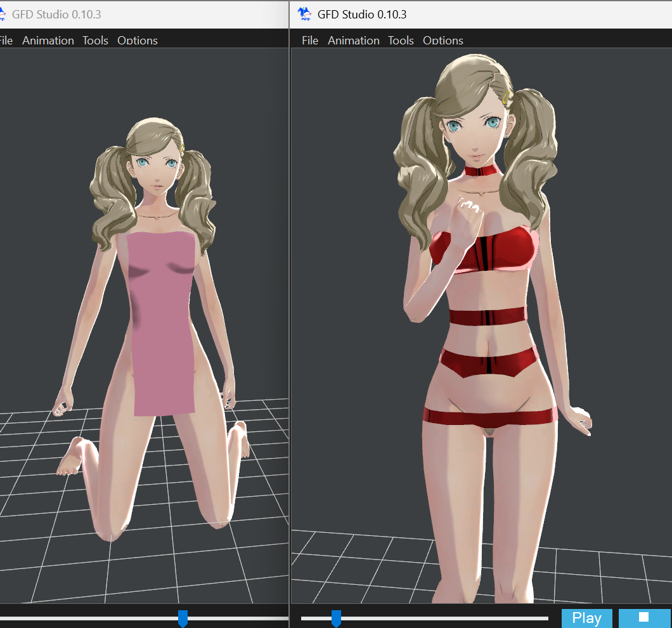
Task: Open Options menu in right GFD Studio window
Action: tap(443, 41)
